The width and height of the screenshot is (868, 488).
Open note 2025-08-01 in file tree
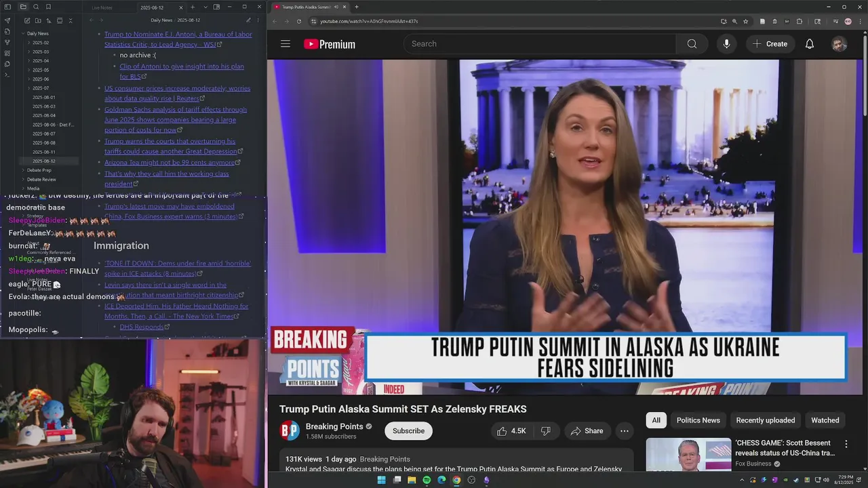tap(44, 98)
